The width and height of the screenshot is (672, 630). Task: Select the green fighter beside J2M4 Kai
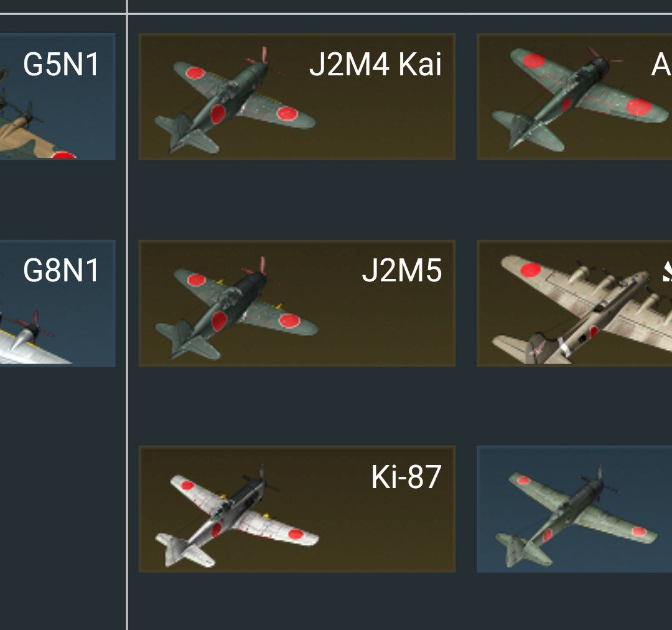click(579, 98)
